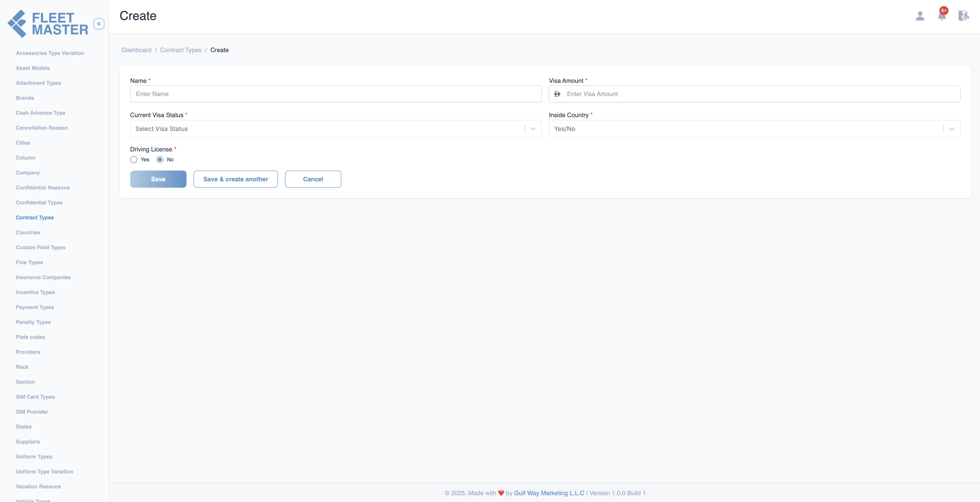Go to Dashboard breadcrumb
Screen dimensions: 980x502
pos(136,50)
